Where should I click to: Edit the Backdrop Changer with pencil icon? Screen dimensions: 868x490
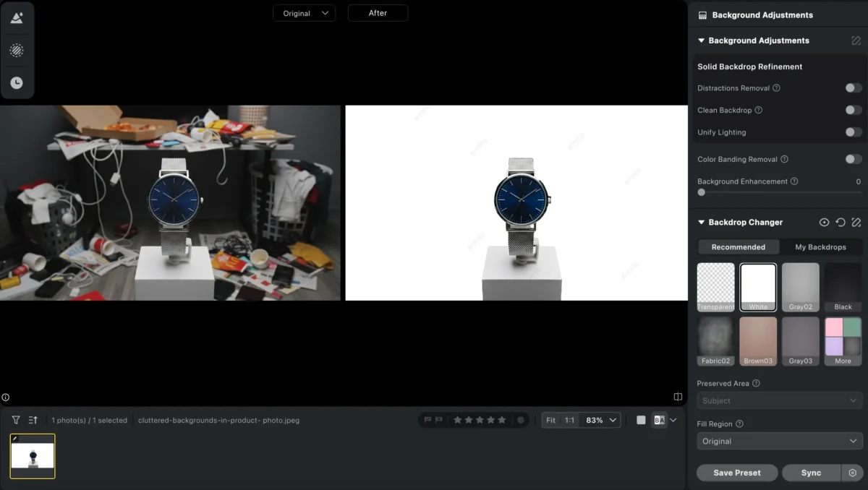click(856, 223)
